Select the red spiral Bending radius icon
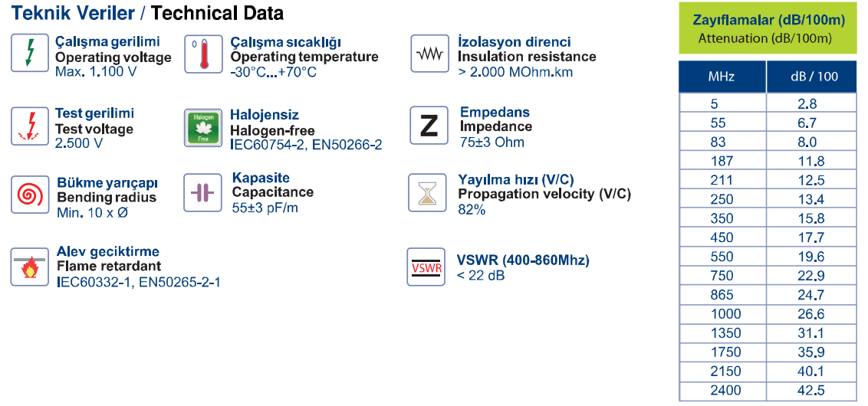The image size is (868, 406). 30,194
